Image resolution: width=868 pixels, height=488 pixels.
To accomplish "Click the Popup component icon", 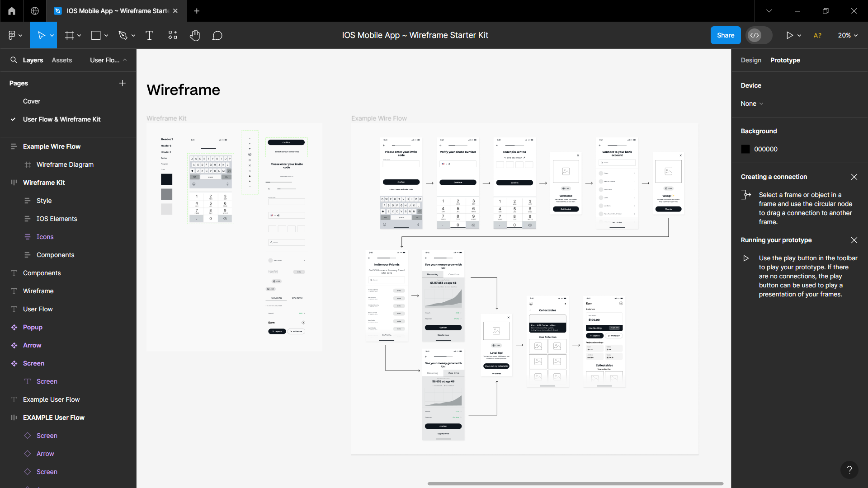I will tap(14, 327).
